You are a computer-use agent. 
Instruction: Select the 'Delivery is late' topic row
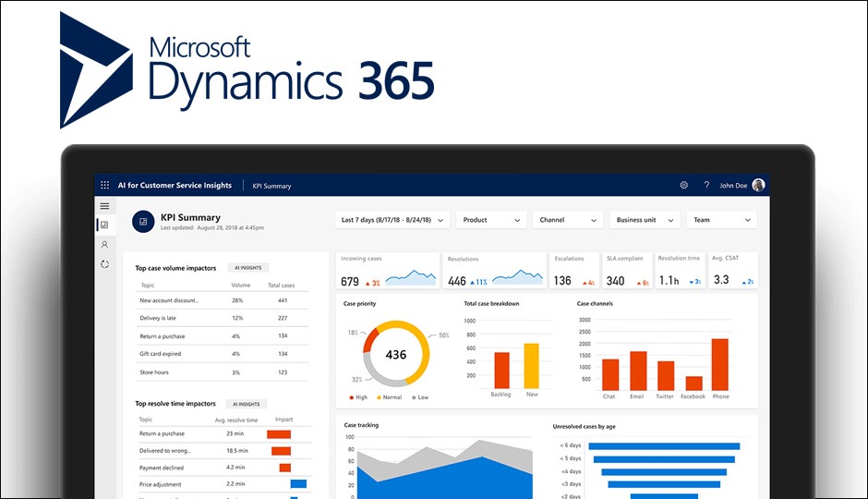(x=222, y=318)
